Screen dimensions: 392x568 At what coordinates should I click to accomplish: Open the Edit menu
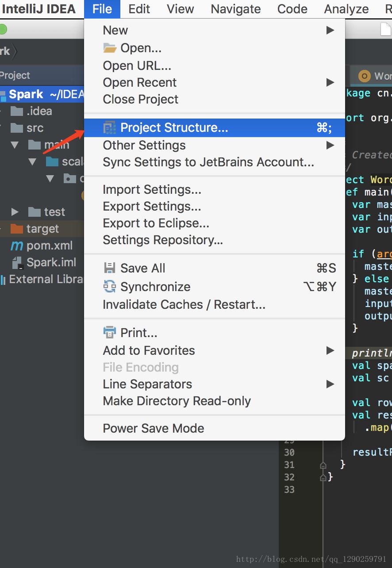pos(139,9)
